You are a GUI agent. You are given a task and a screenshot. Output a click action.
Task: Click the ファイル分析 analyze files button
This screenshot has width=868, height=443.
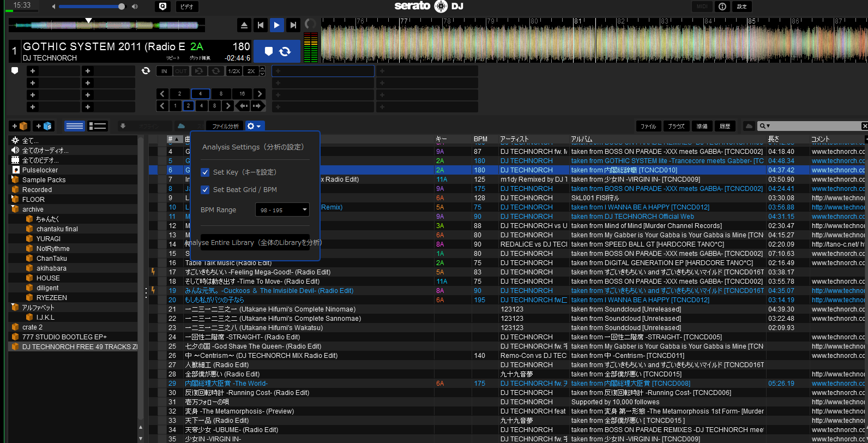point(225,126)
